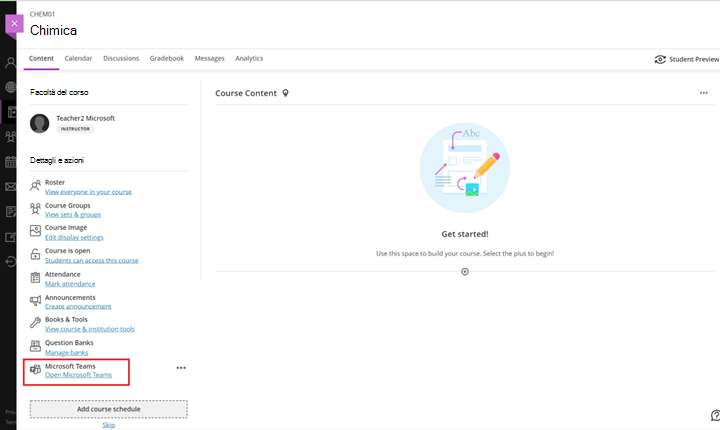The height and width of the screenshot is (430, 720).
Task: Click the Announcements label text
Action: click(x=70, y=297)
